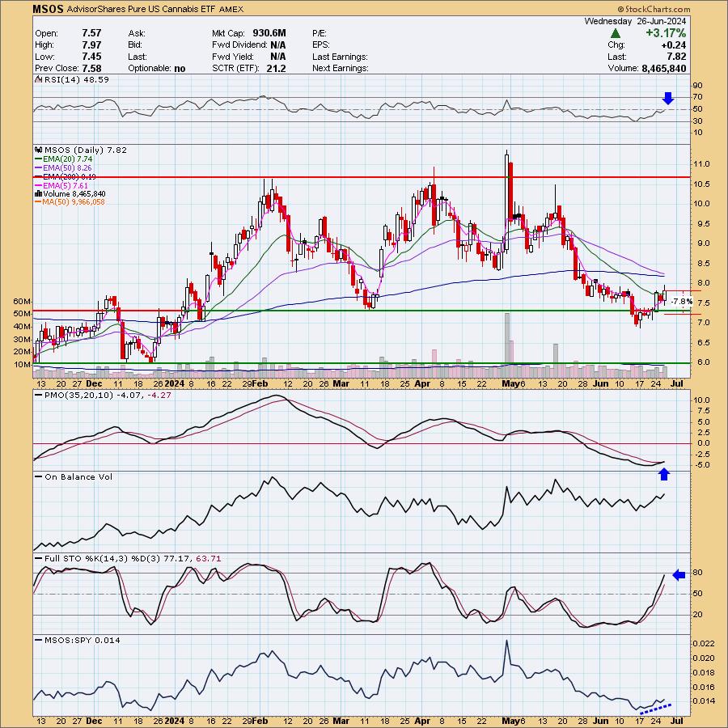The image size is (728, 728).
Task: Click the AMEX exchange label
Action: [231, 9]
